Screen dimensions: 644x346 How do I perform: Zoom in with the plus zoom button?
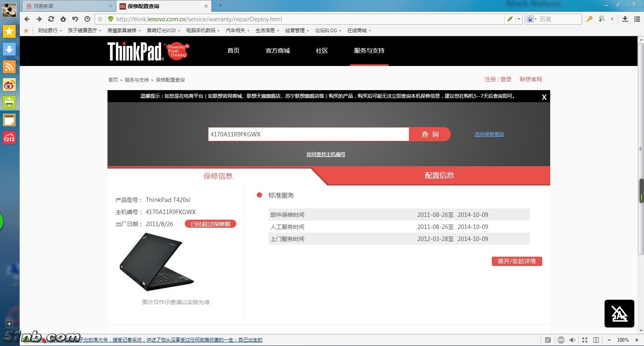pyautogui.click(x=637, y=340)
